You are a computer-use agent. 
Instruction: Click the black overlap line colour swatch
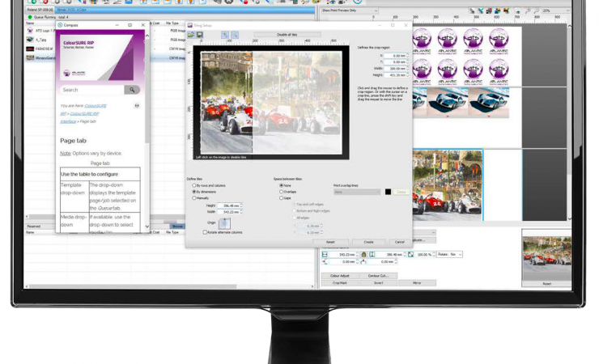388,192
